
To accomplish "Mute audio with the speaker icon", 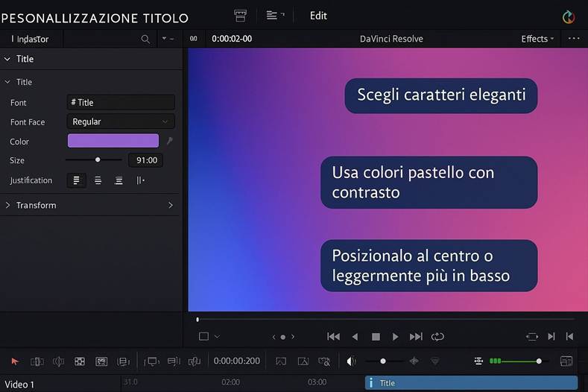I will pyautogui.click(x=351, y=361).
